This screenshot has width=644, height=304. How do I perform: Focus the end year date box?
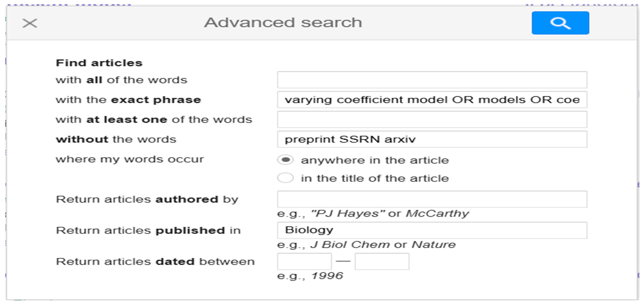[x=382, y=261]
